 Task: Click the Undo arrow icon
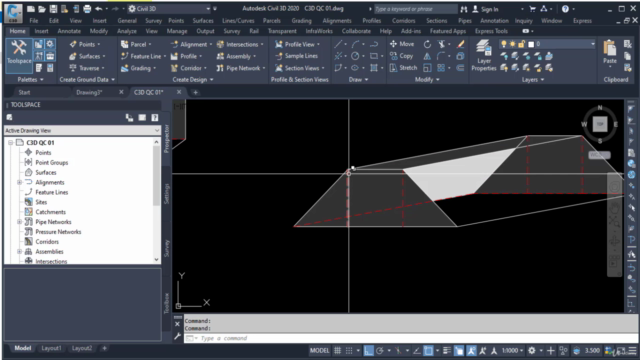pyautogui.click(x=98, y=9)
